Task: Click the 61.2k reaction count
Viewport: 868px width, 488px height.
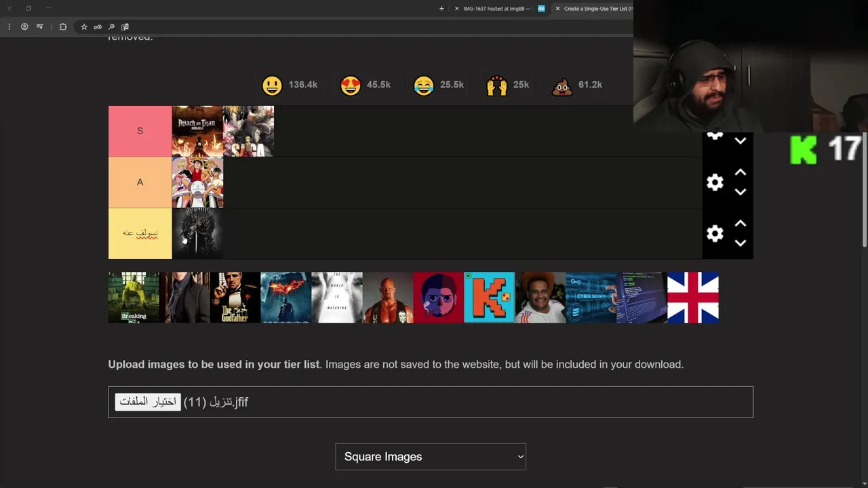Action: pos(590,85)
